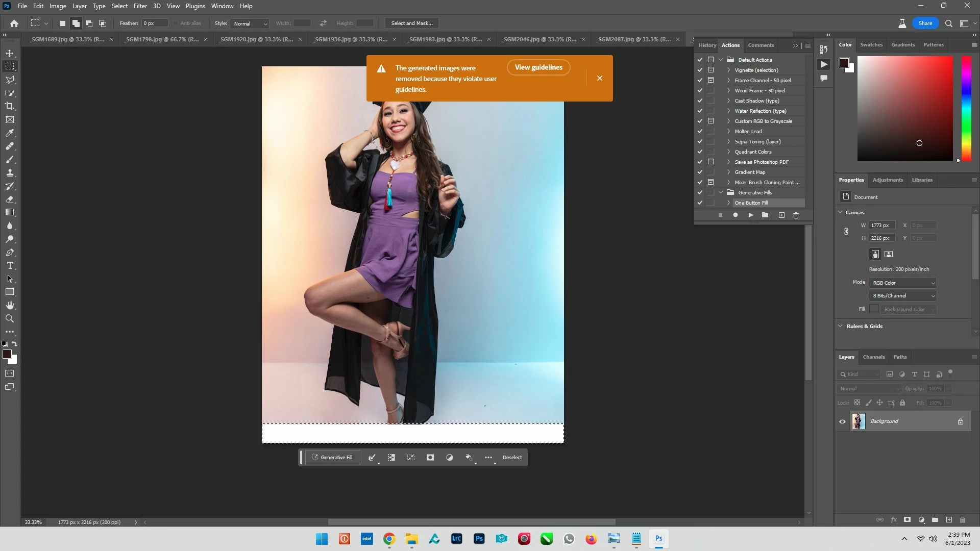Click the Create new layer icon
980x551 pixels.
click(x=949, y=520)
